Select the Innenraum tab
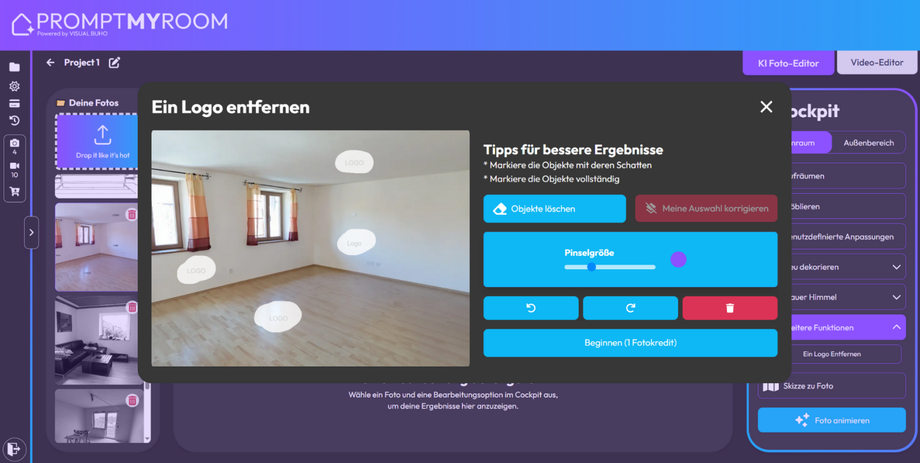Image resolution: width=920 pixels, height=463 pixels. (810, 143)
